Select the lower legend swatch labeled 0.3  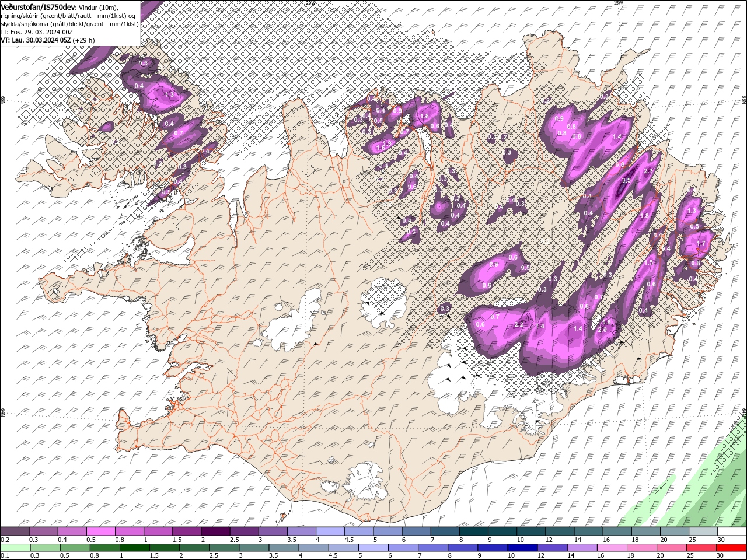coord(45,548)
